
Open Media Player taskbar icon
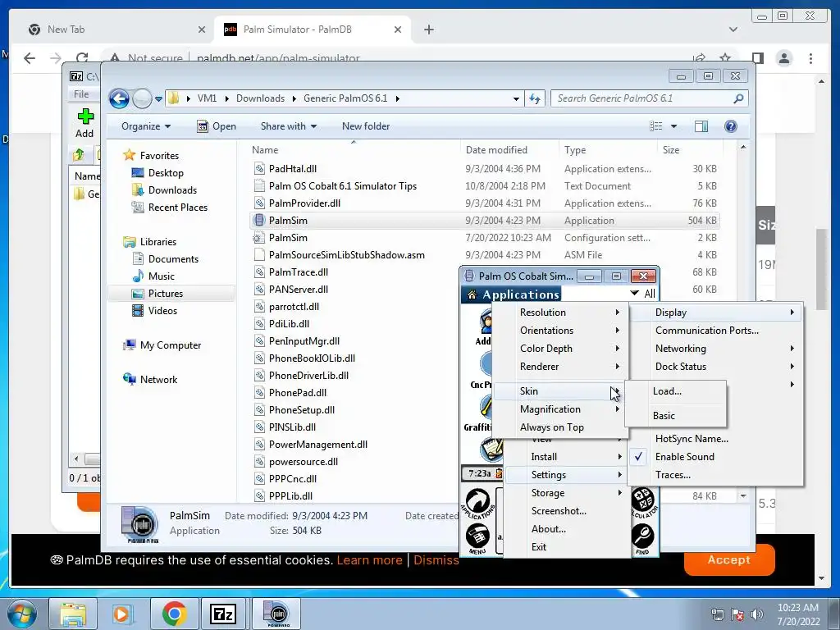121,614
